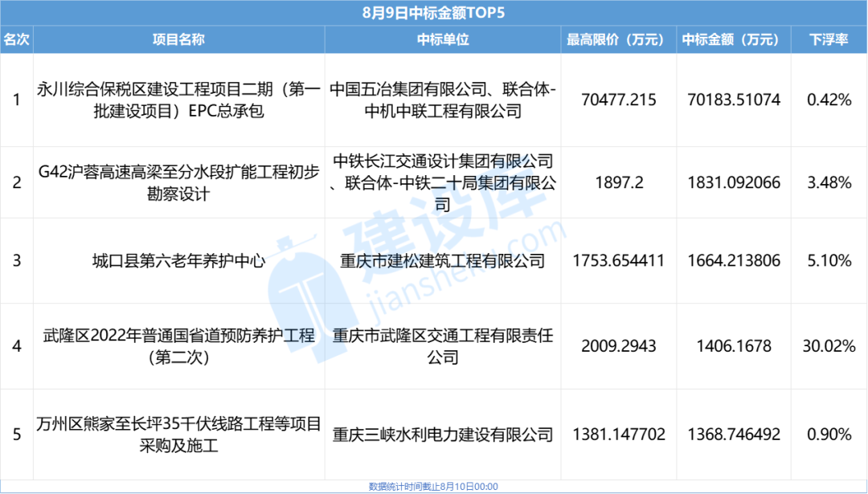
Task: Select 城口县第六老年养护中心 project entry
Action: (x=177, y=260)
